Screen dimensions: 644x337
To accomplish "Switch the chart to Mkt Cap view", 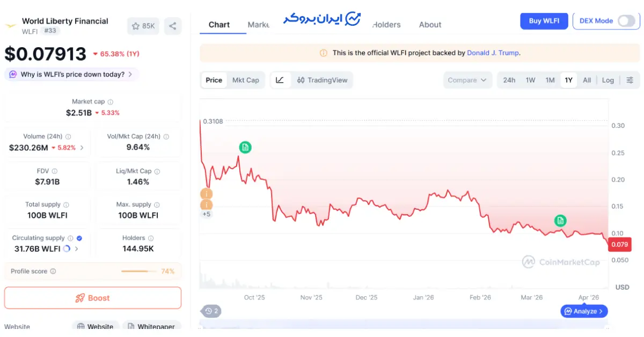I will pyautogui.click(x=245, y=80).
